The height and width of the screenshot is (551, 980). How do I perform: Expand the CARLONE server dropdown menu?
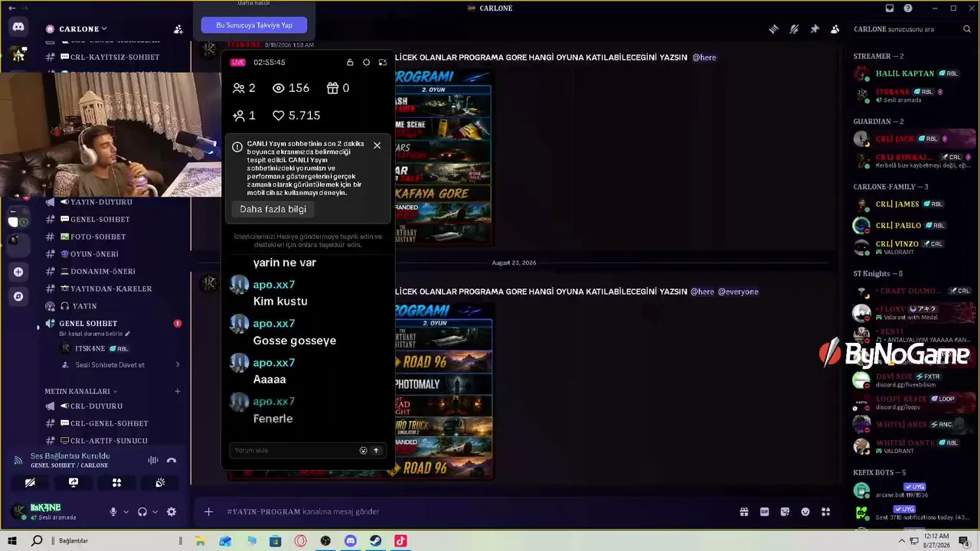[x=104, y=29]
